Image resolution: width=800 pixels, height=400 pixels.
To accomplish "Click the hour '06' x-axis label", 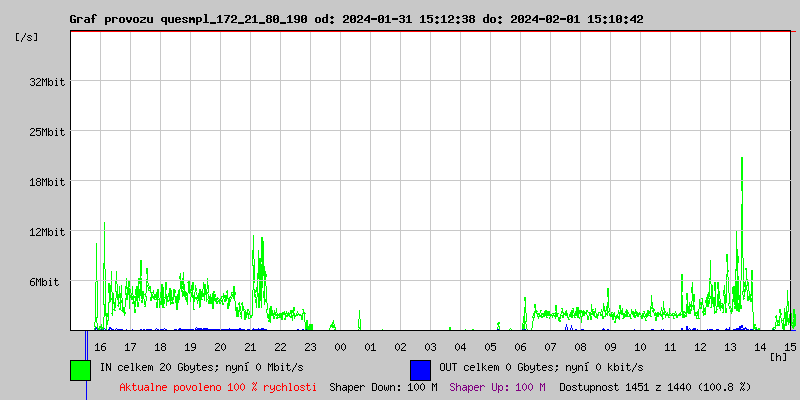I will point(520,347).
